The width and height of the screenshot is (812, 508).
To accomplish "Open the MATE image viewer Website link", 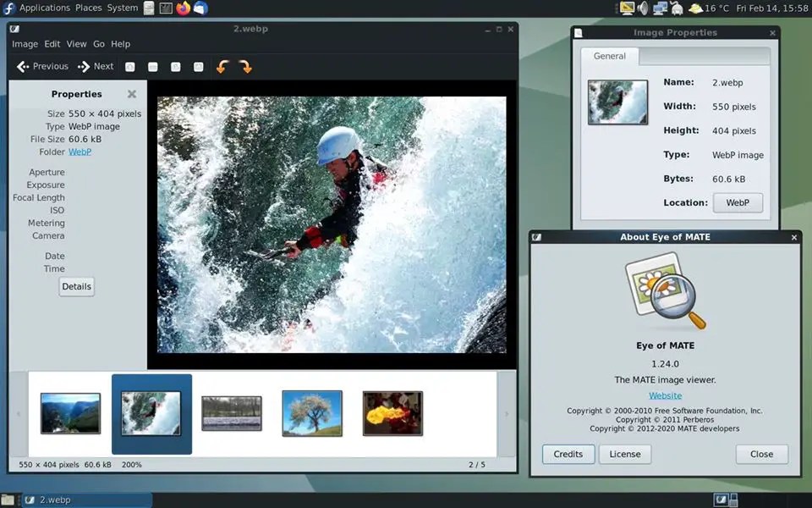I will (665, 395).
